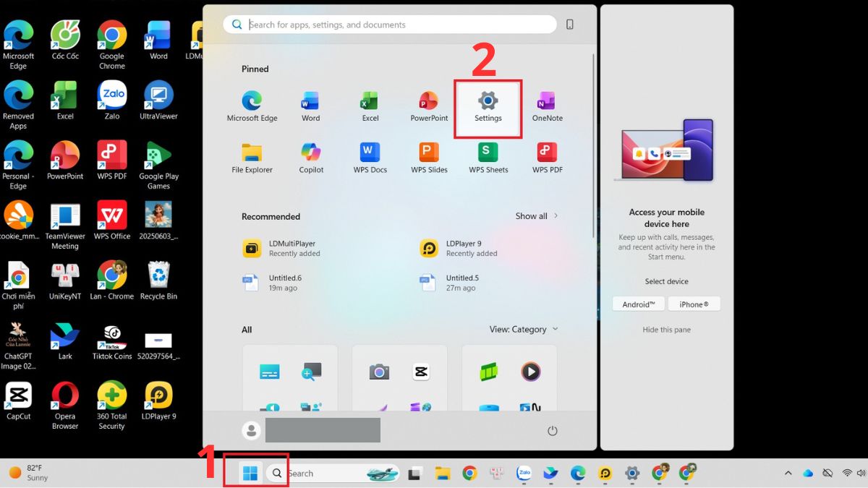
Task: Open pinned Word app in Start menu
Action: (311, 106)
